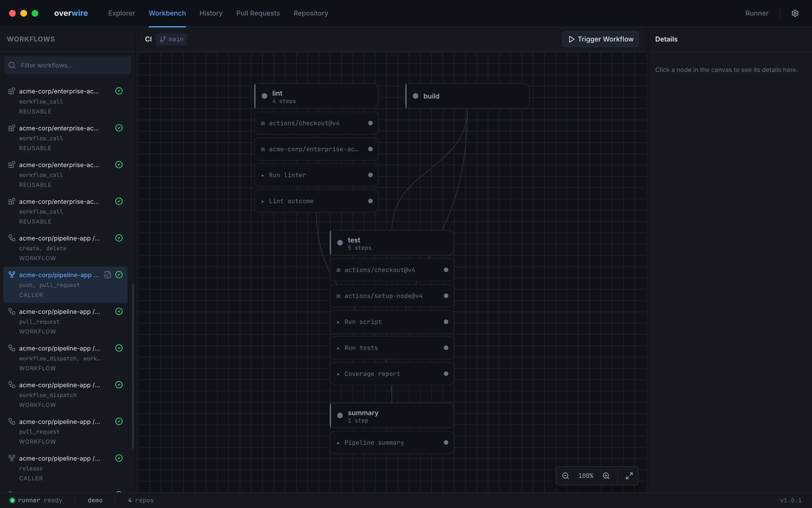Click the success check icon on the create, delete row
This screenshot has height=508, width=812.
click(119, 238)
